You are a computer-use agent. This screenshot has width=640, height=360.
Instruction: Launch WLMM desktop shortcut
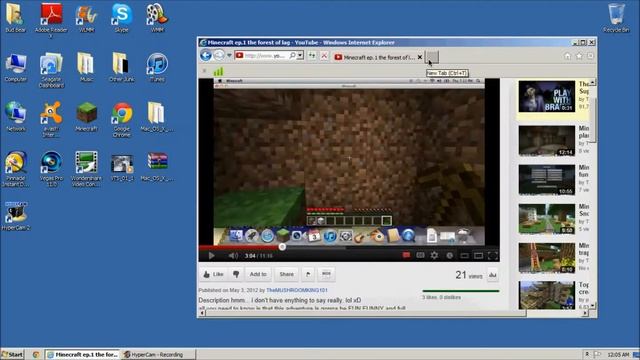[x=86, y=18]
